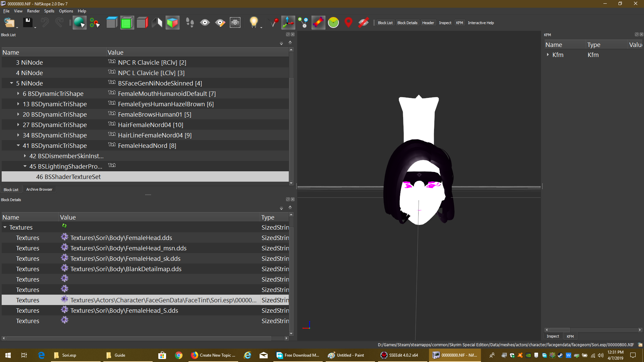This screenshot has width=644, height=362.
Task: Toggle the Select Object sphere tool
Action: coord(79,22)
